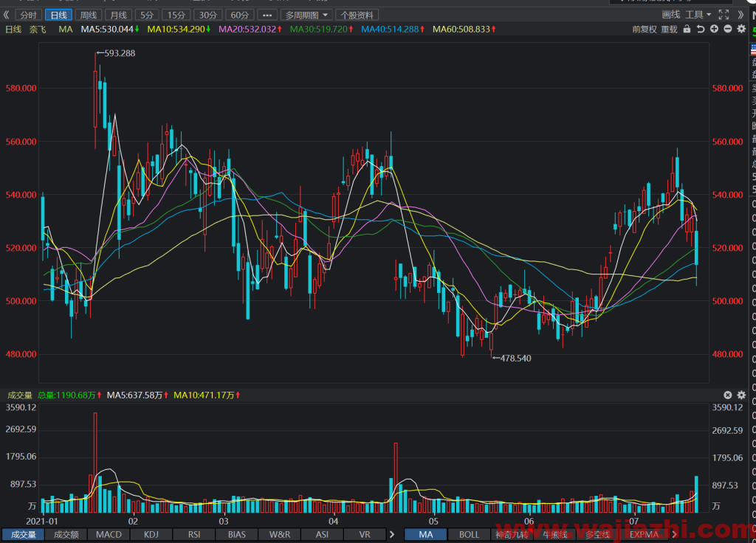Zoom in the chart with plus icon
756x543 pixels.
click(x=714, y=29)
